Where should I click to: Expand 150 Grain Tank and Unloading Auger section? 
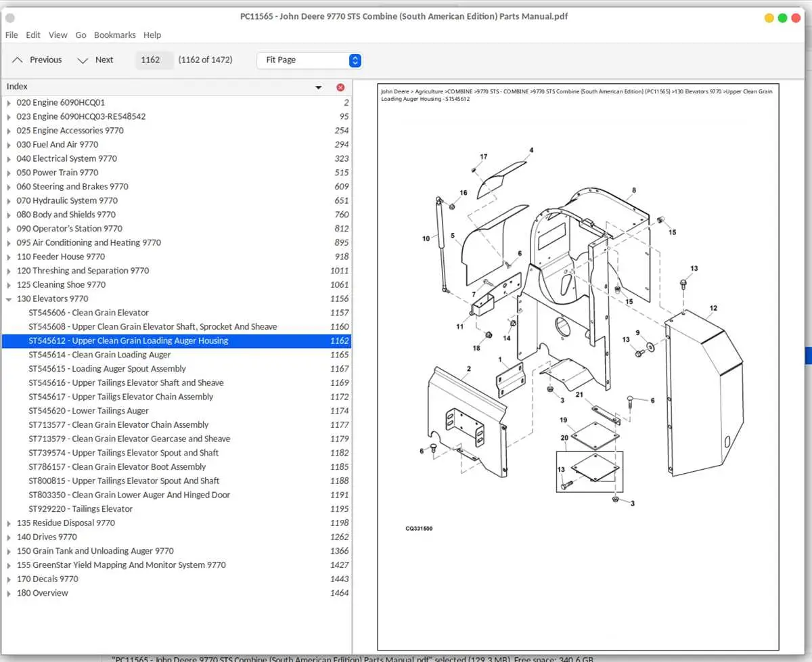point(9,551)
